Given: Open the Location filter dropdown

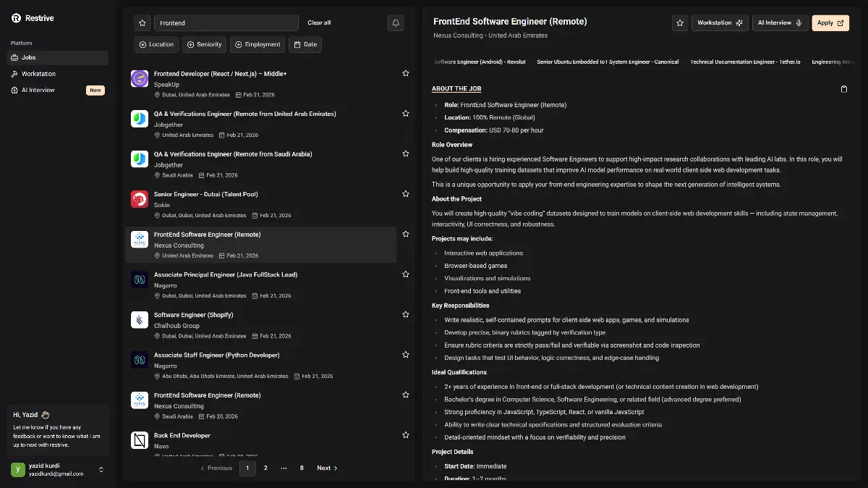Looking at the screenshot, I should [x=156, y=45].
